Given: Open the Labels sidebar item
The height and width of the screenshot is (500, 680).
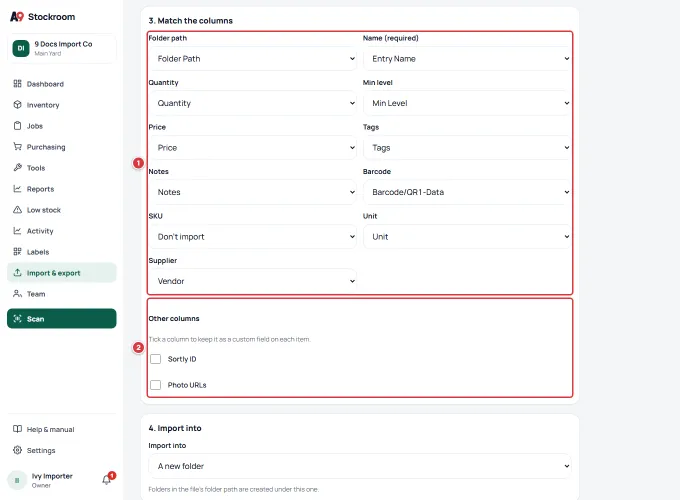Looking at the screenshot, I should coord(62,252).
